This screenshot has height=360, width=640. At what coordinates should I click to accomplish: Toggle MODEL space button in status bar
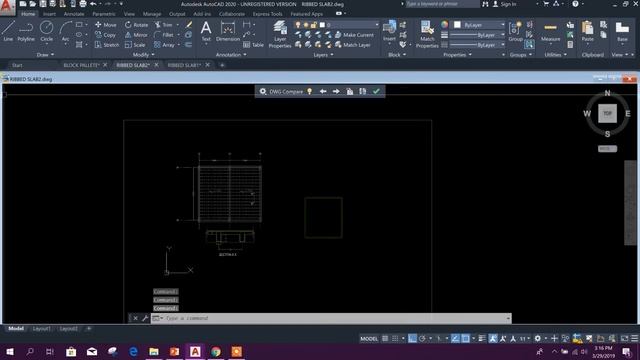pos(369,338)
